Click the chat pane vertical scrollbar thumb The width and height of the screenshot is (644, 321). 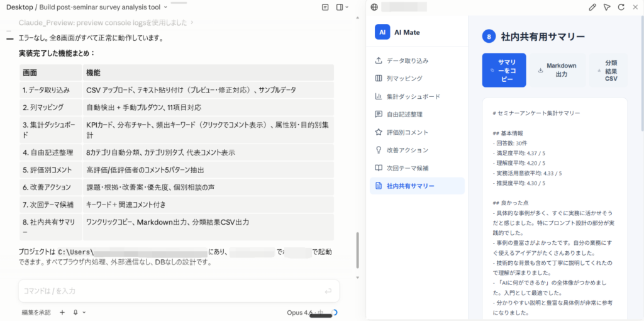click(358, 250)
